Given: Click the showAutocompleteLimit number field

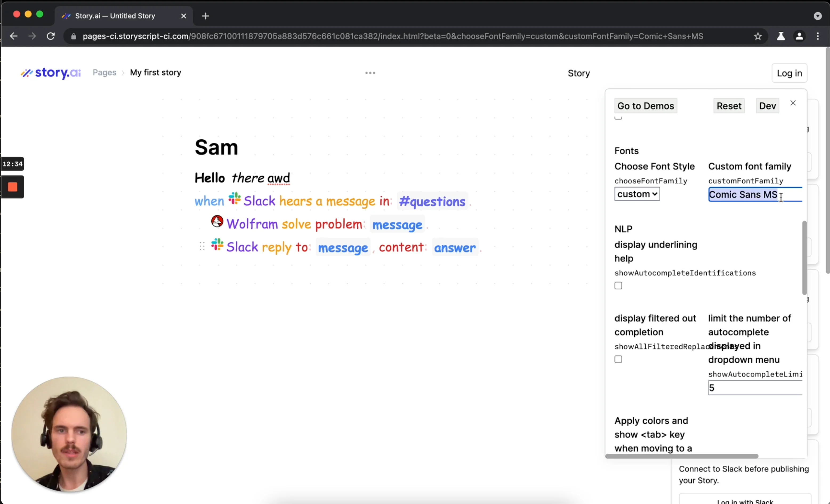Looking at the screenshot, I should tap(755, 388).
